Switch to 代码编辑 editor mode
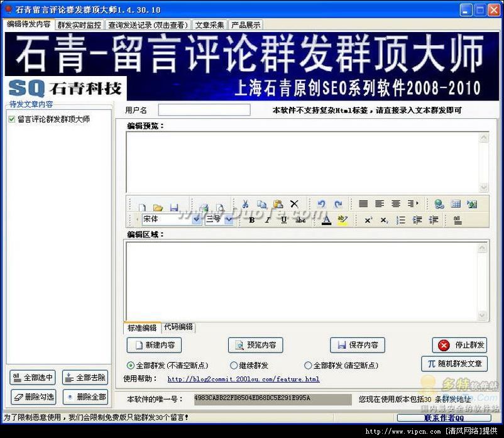The height and width of the screenshot is (438, 504). click(x=178, y=327)
